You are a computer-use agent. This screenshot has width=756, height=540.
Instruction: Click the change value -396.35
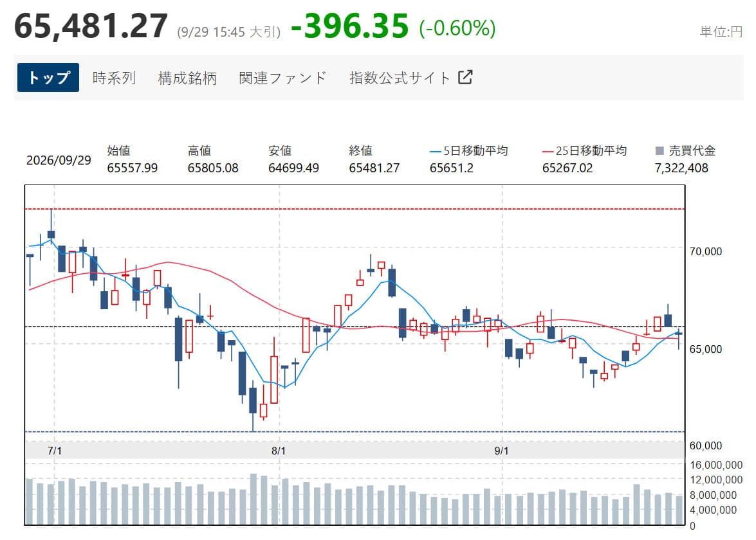coord(350,26)
